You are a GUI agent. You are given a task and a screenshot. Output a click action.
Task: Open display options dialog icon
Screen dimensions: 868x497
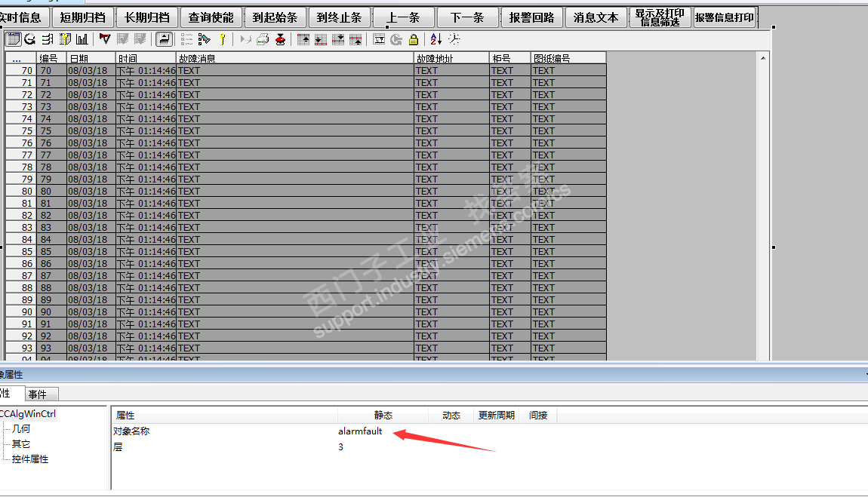(205, 39)
